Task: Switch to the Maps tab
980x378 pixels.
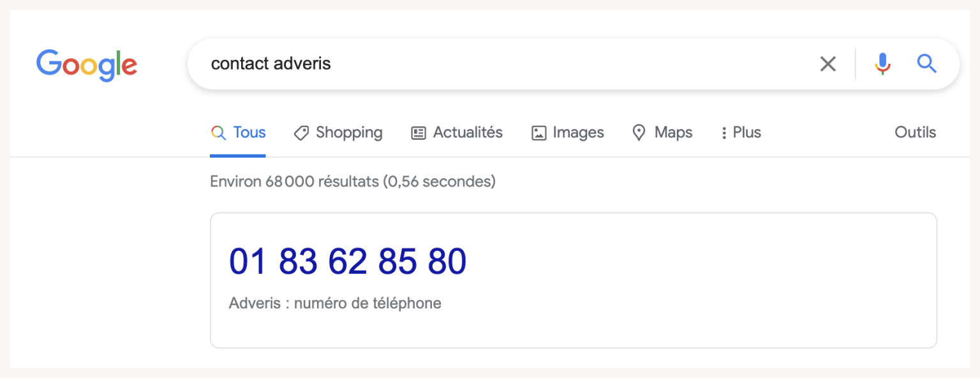Action: [x=673, y=132]
